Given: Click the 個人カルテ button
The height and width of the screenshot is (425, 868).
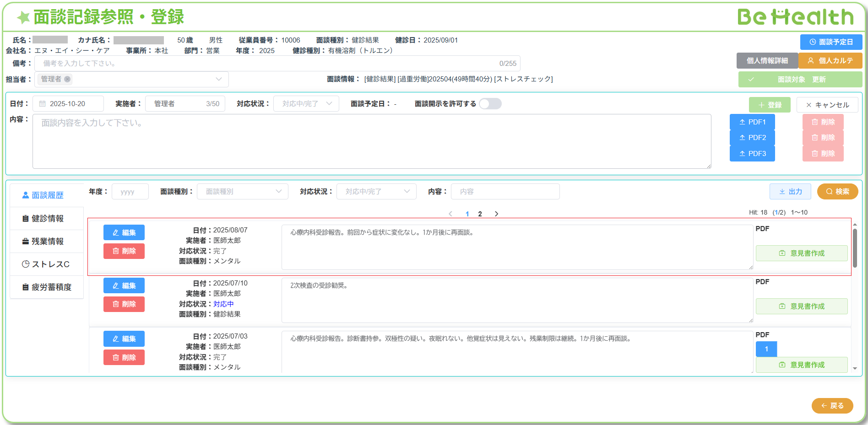Looking at the screenshot, I should (830, 61).
